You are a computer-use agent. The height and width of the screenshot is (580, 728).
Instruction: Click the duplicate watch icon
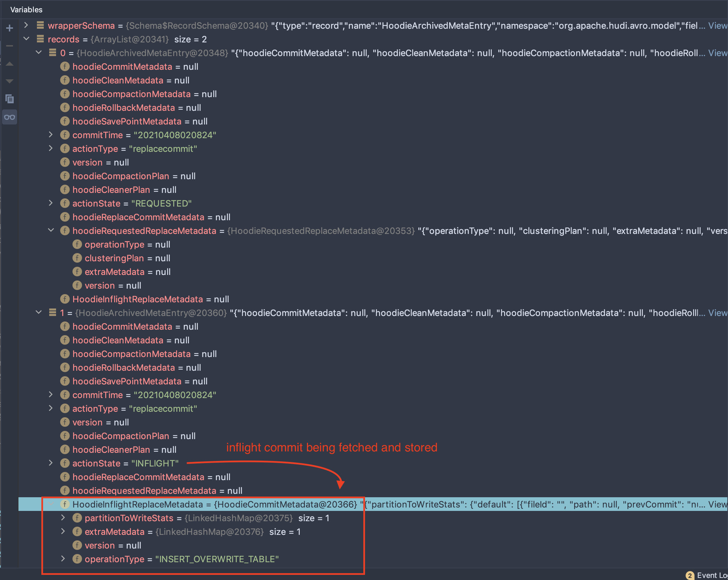tap(10, 99)
